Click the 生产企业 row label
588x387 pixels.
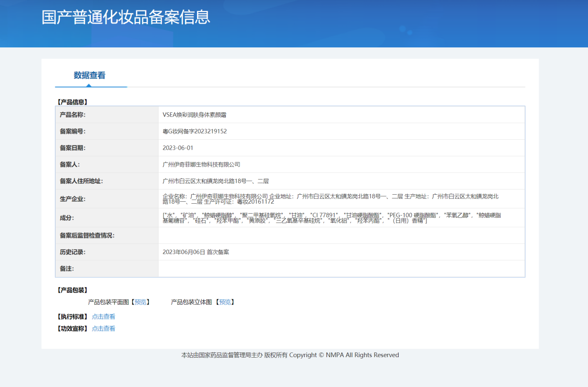(72, 199)
